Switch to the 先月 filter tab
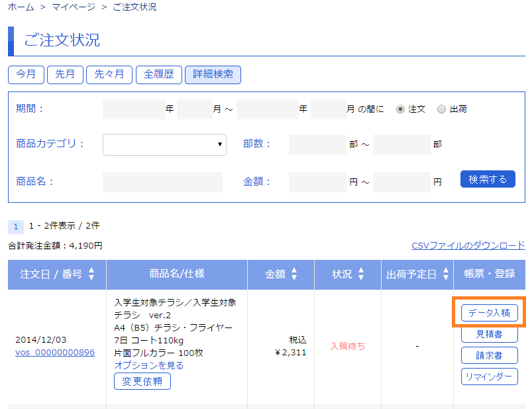The height and width of the screenshot is (409, 532). pyautogui.click(x=65, y=75)
